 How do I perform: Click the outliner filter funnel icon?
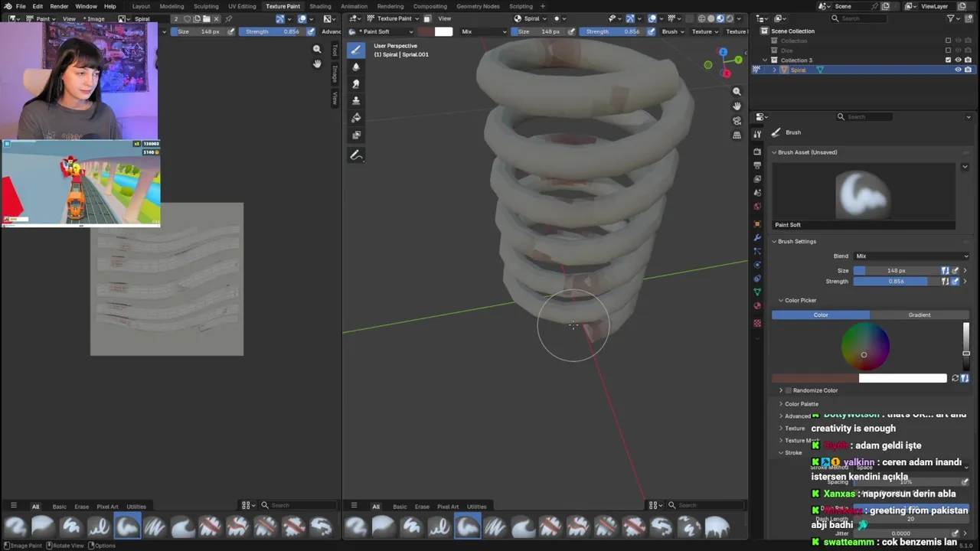pyautogui.click(x=952, y=18)
